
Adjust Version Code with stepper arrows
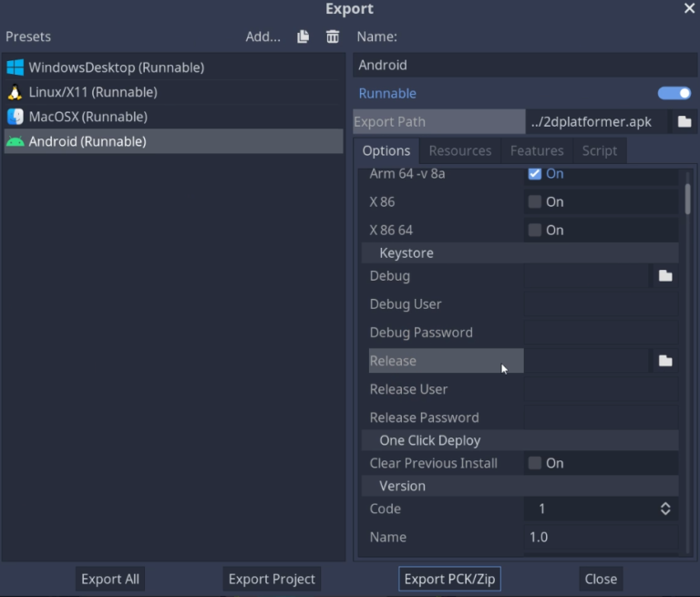[665, 509]
